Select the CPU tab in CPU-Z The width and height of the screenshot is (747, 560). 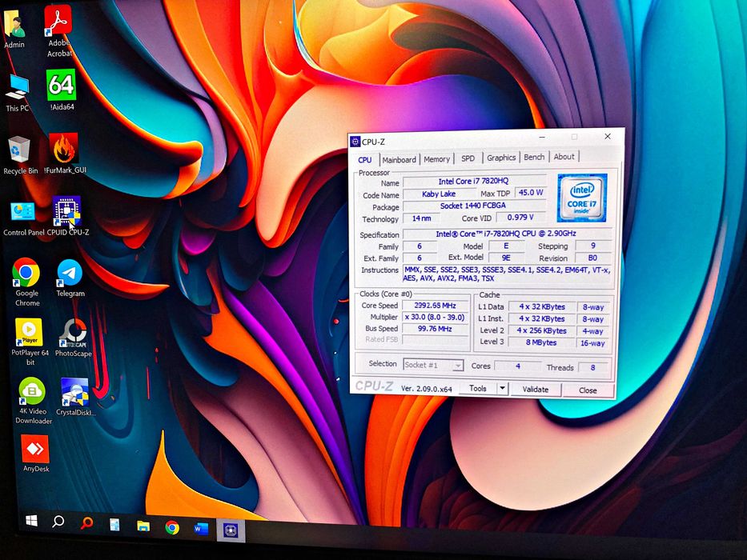[365, 160]
